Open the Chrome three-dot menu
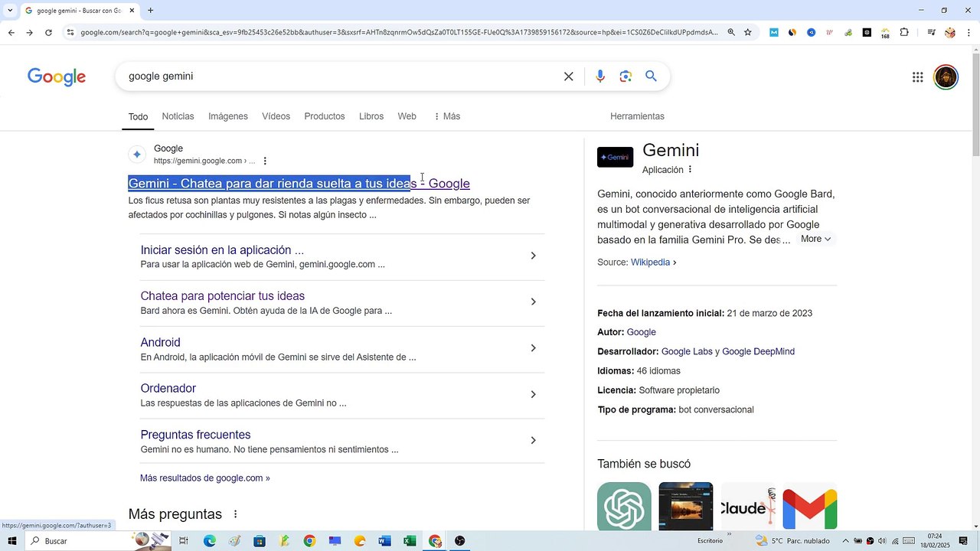This screenshot has height=551, width=980. (969, 32)
